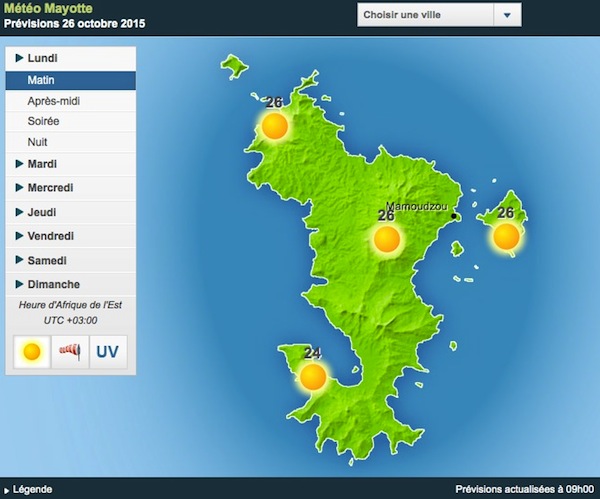Collapse the Lundi day section

point(71,59)
